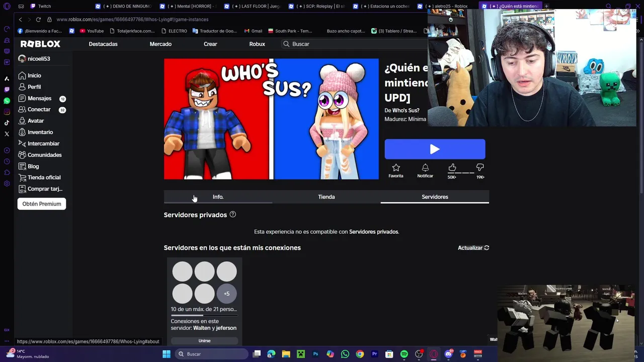Open Windows Start menu
Screen dimensions: 644x362
pyautogui.click(x=167, y=354)
